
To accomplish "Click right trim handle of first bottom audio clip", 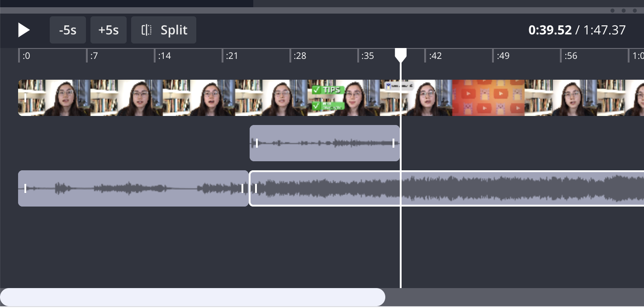I will pyautogui.click(x=242, y=188).
